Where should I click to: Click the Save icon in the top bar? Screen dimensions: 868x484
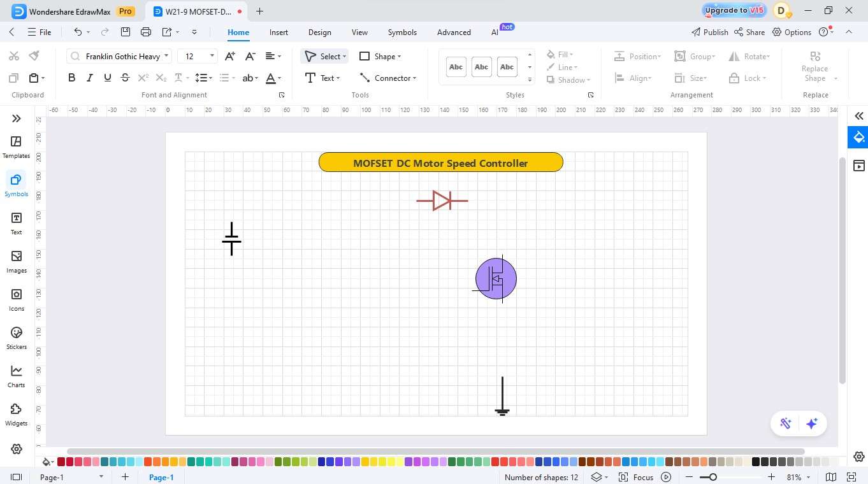coord(126,32)
